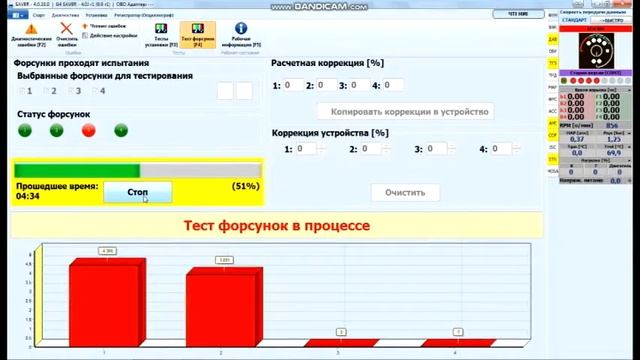Open the installation tests (F3) tool

161,35
